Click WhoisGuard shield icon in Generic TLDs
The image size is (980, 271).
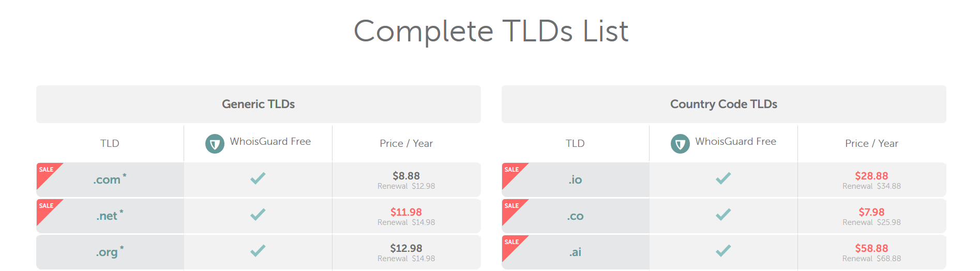[215, 144]
